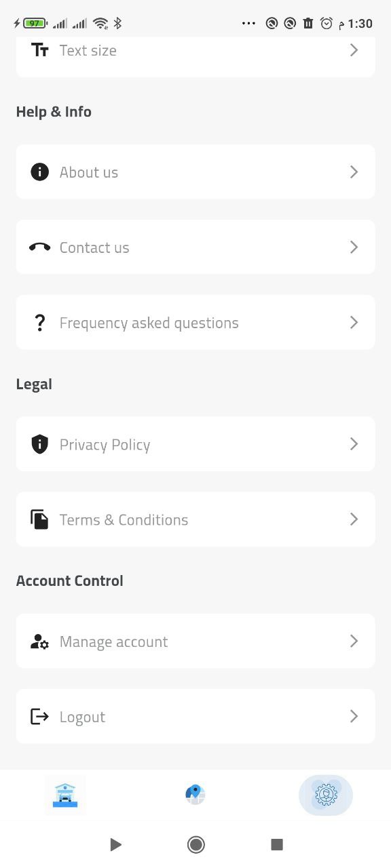Select the settings gear in bottom navigation

click(x=325, y=794)
